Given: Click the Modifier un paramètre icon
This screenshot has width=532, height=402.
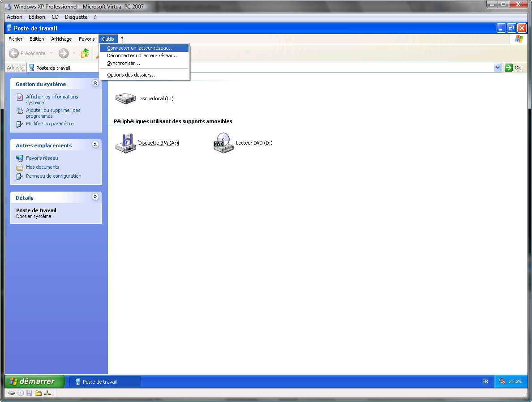Looking at the screenshot, I should coord(20,124).
